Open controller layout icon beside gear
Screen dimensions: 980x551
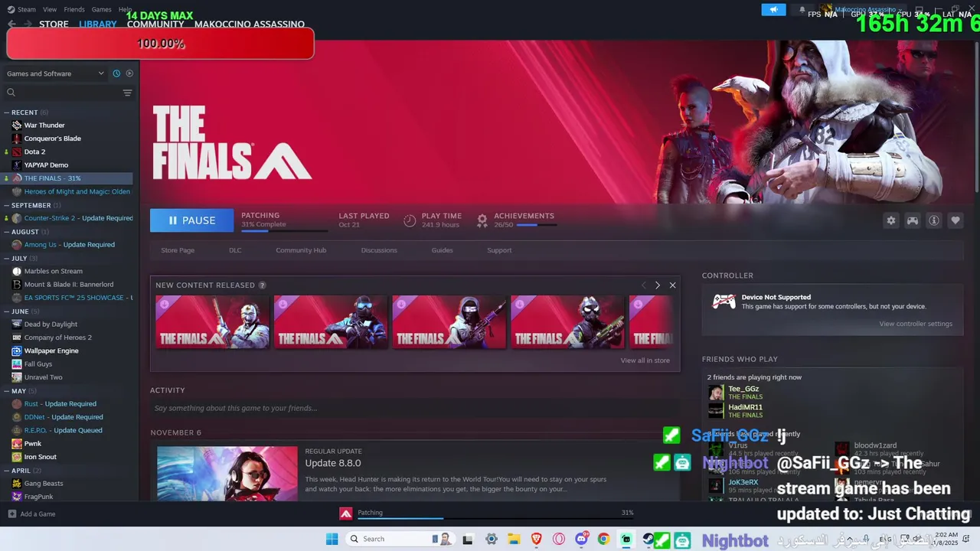[913, 220]
